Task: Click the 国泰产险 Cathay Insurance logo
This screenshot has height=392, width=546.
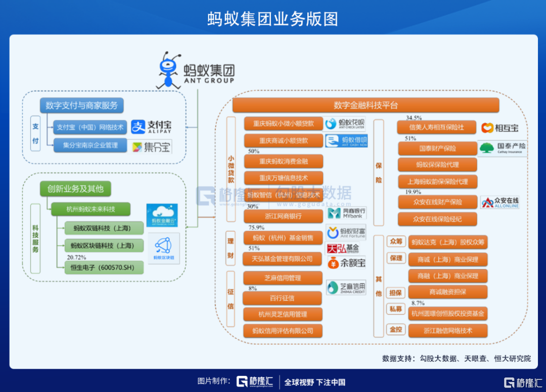Action: coord(502,148)
